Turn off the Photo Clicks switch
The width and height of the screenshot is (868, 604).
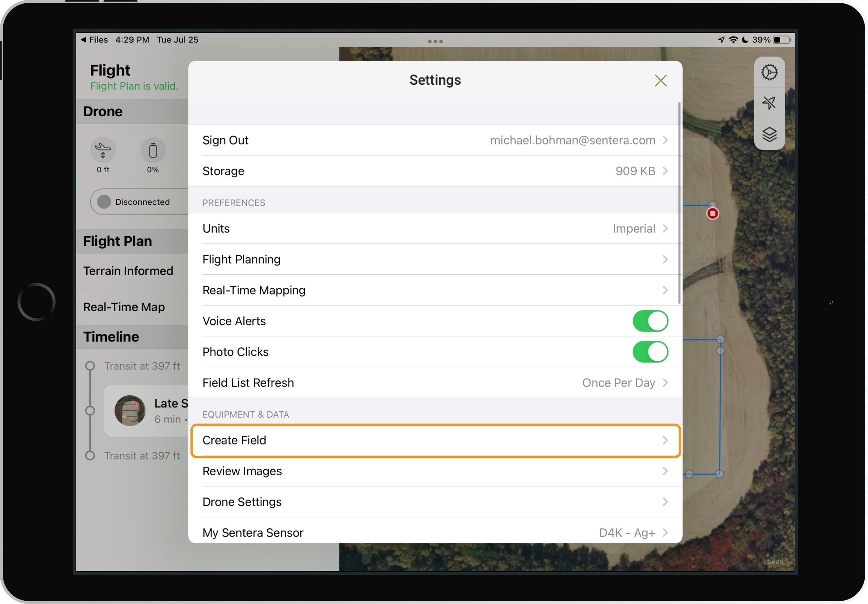[650, 352]
